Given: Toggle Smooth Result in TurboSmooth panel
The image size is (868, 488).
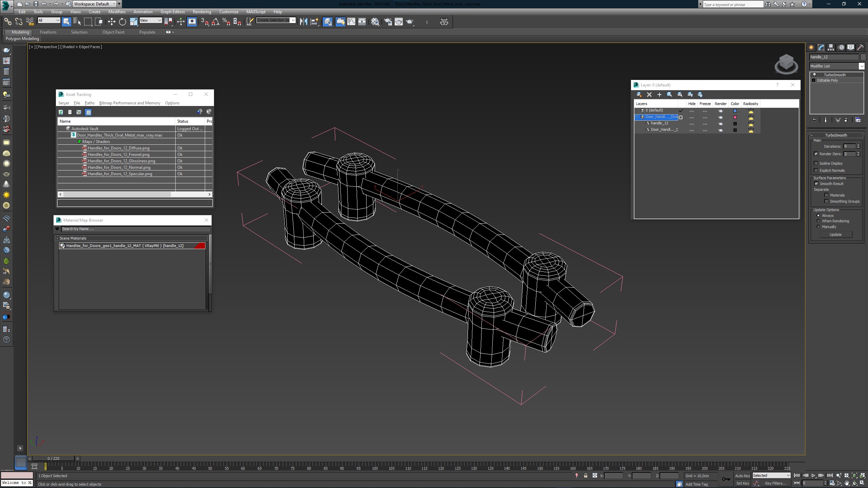Looking at the screenshot, I should [x=816, y=184].
